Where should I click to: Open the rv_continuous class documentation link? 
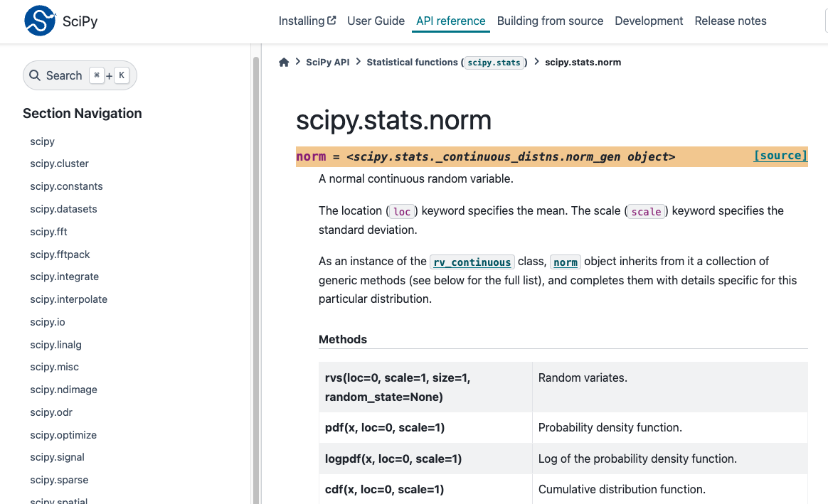(472, 262)
